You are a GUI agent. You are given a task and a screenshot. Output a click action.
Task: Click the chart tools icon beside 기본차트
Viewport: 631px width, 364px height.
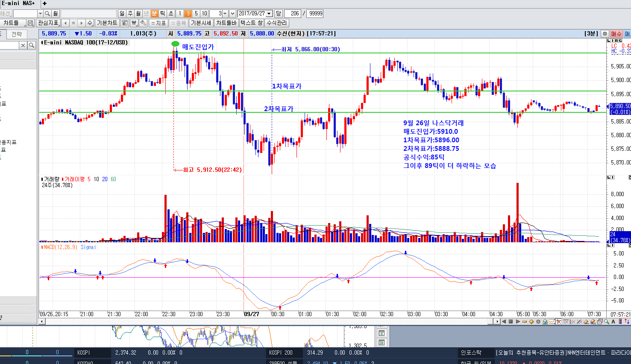click(124, 23)
